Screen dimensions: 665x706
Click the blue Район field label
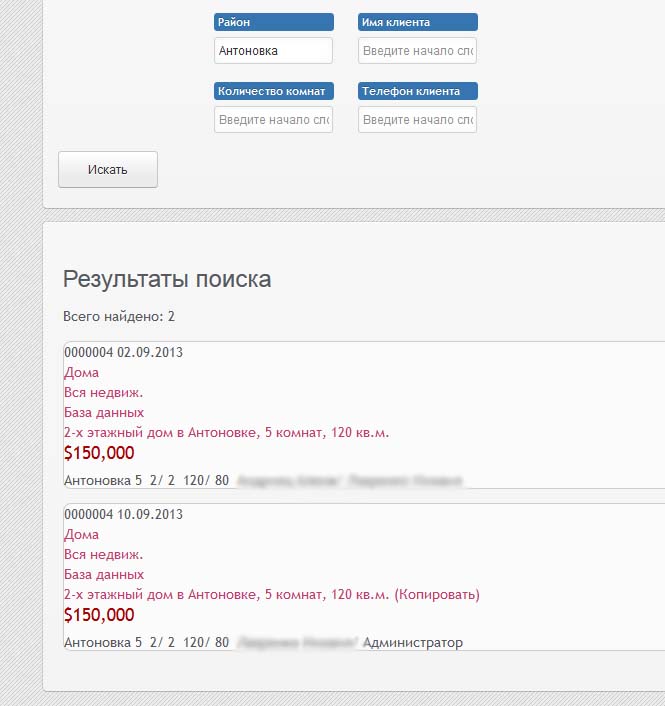(x=273, y=22)
